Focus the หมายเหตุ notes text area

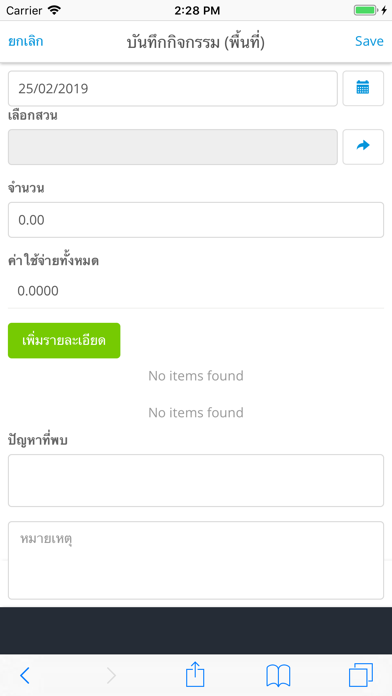tap(196, 560)
